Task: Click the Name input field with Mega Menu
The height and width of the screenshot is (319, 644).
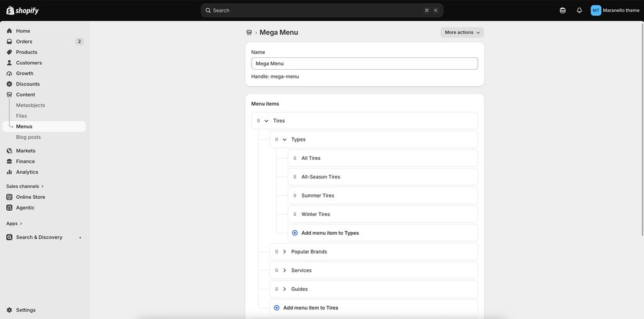Action: click(364, 64)
